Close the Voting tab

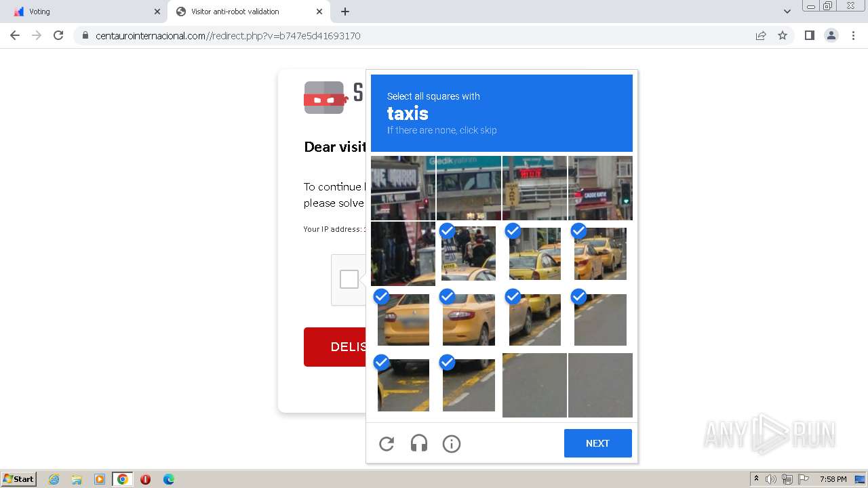coord(157,12)
